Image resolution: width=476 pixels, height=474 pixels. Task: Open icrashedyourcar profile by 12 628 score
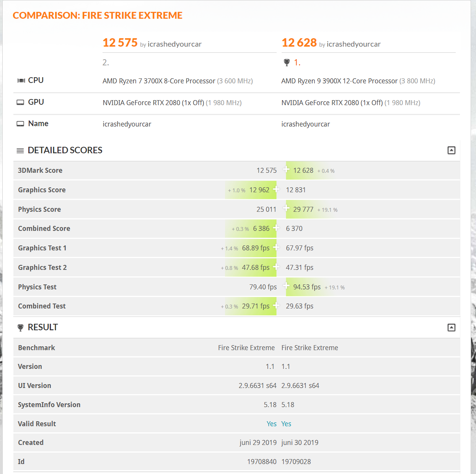(354, 44)
